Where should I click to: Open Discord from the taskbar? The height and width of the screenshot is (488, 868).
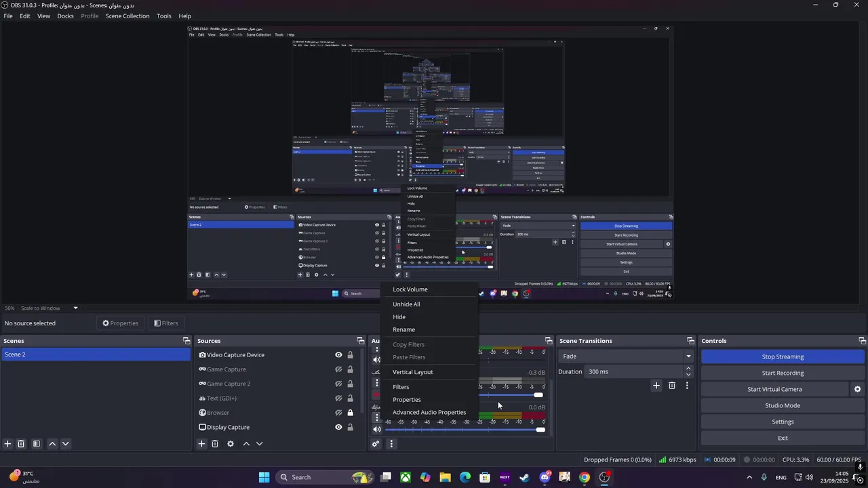[545, 477]
